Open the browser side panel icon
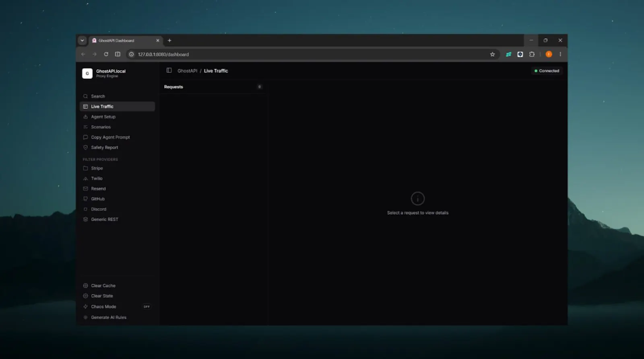Screen dimensions: 644x359 coord(118,54)
